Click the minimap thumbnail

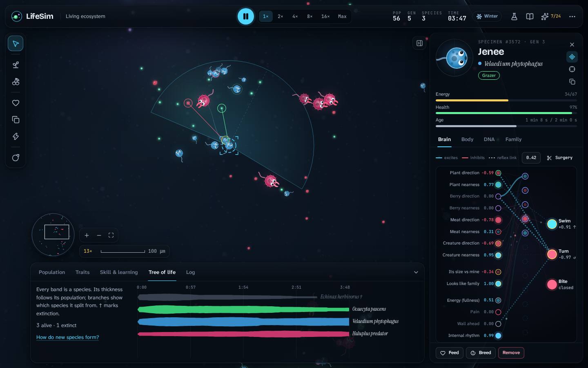(53, 235)
